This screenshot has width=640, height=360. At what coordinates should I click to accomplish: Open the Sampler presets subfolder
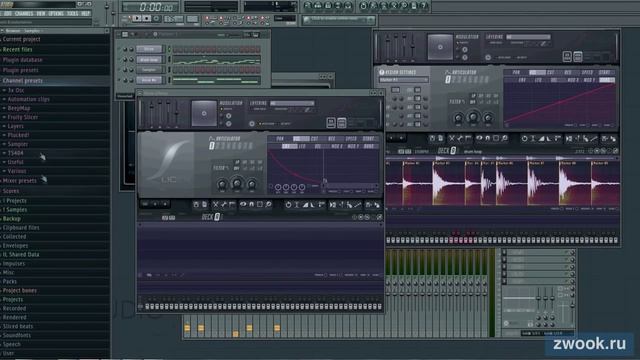(18, 144)
